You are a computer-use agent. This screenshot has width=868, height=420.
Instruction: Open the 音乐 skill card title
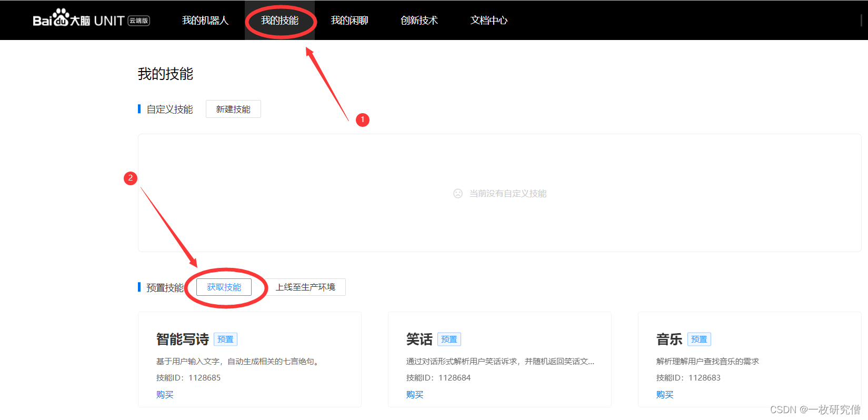click(670, 339)
